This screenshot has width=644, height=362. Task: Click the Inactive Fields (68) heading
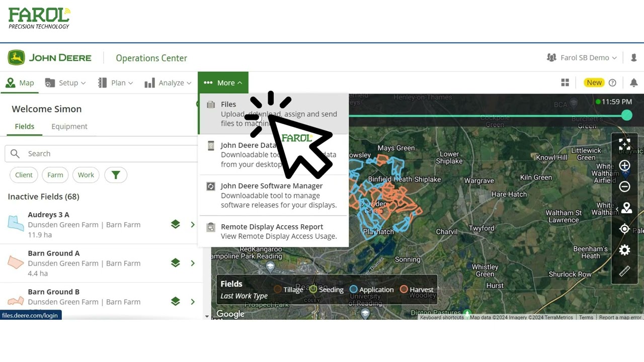pyautogui.click(x=43, y=197)
